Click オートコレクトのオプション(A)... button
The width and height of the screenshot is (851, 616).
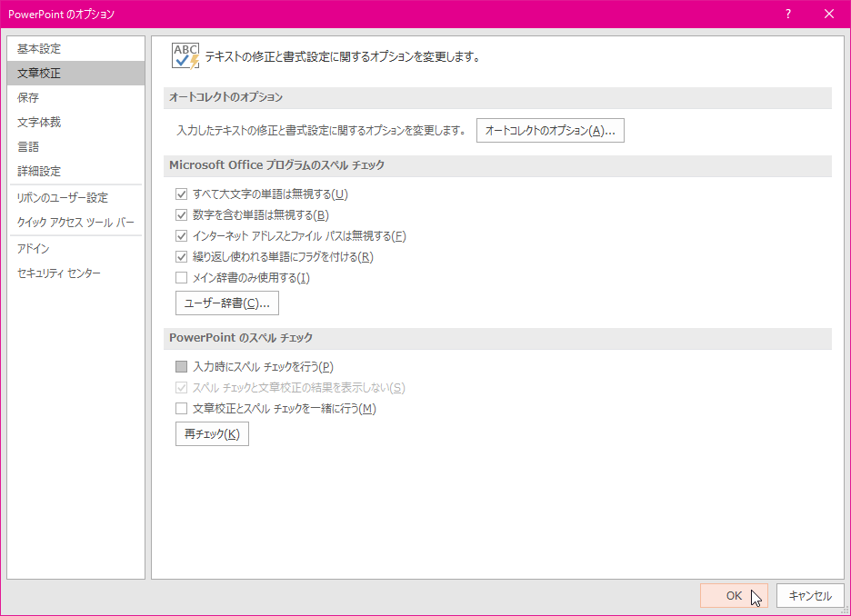click(x=550, y=131)
